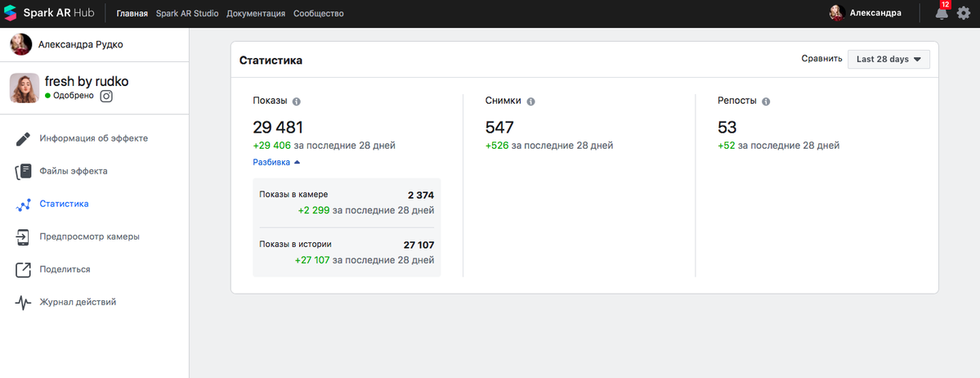
Task: Click the +526 change value
Action: coord(497,146)
